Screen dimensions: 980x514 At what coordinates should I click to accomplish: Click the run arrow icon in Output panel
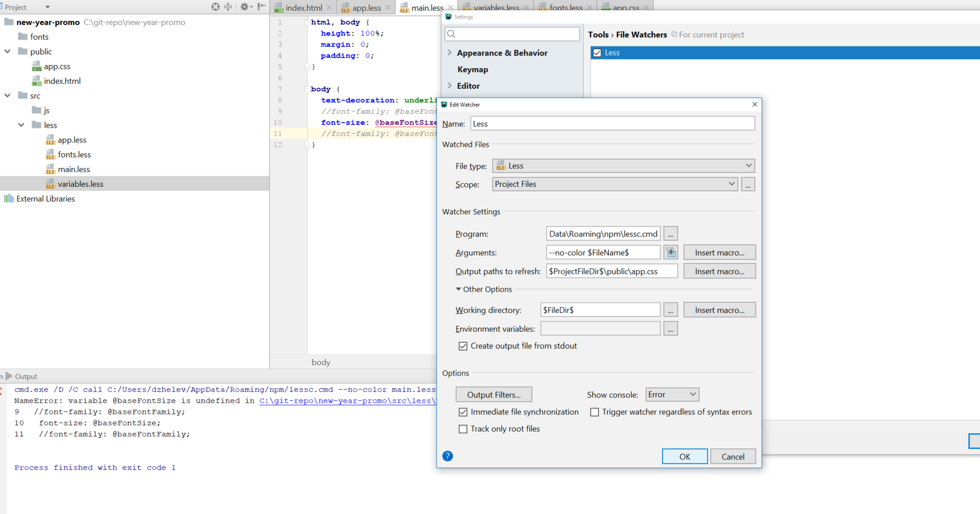click(9, 376)
